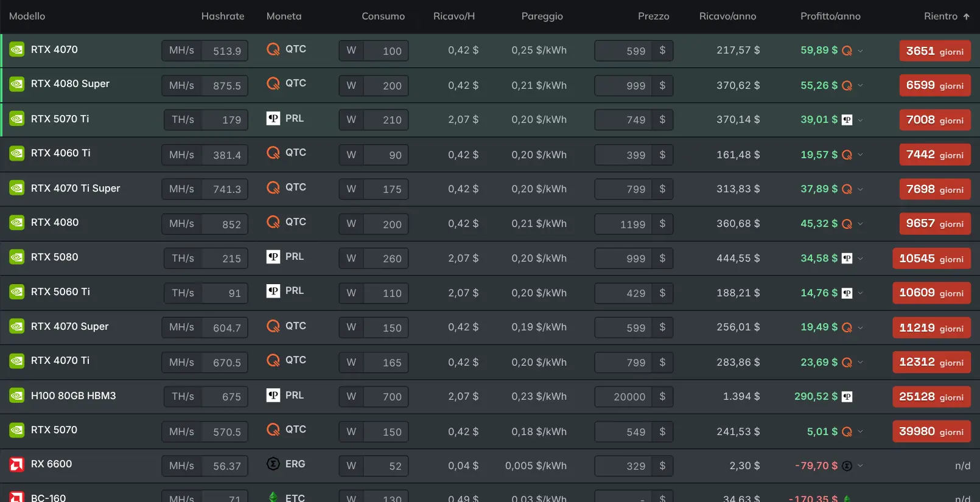Click the QTC coin icon in RTX 5070 row

(273, 430)
